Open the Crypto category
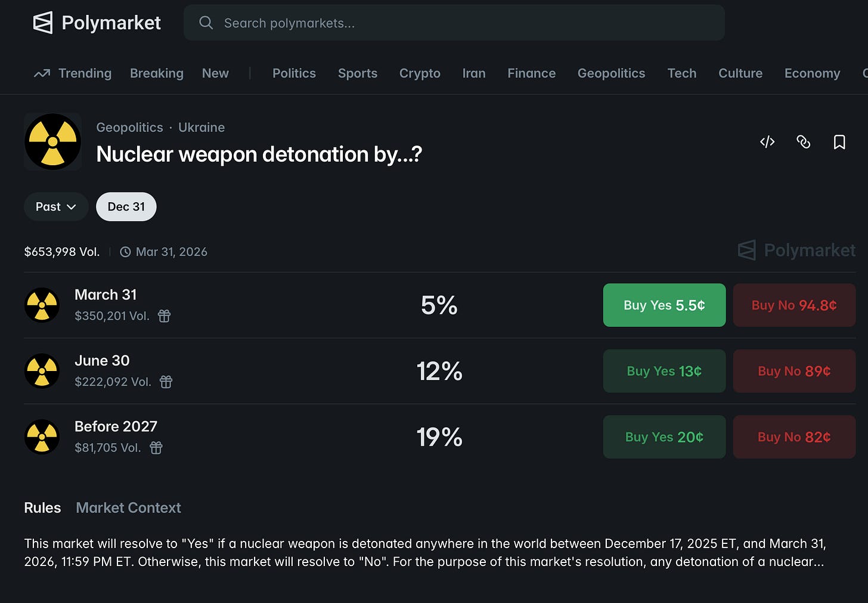Viewport: 868px width, 603px height. [x=420, y=73]
